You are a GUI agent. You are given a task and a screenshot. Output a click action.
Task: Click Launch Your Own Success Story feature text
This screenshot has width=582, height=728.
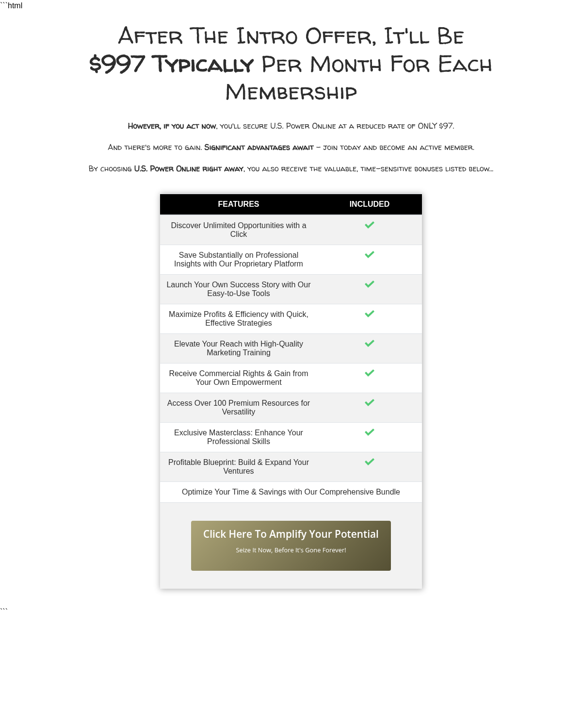click(239, 289)
